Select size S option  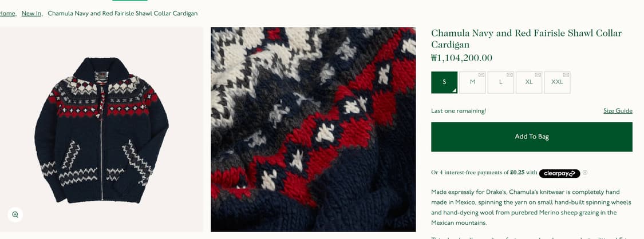click(444, 82)
